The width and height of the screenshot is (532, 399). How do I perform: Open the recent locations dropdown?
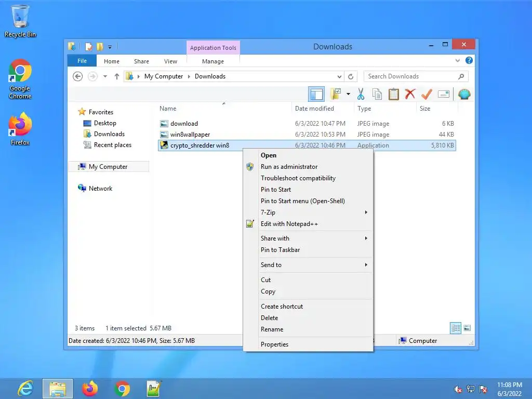click(105, 76)
